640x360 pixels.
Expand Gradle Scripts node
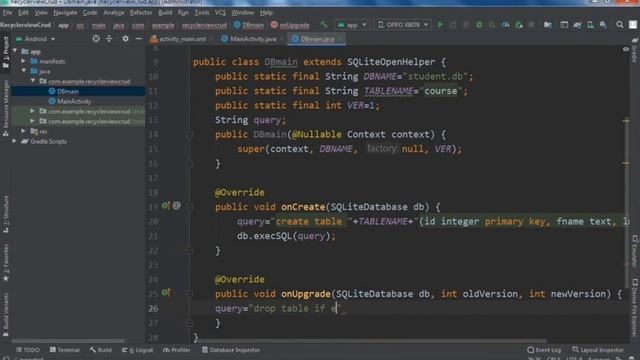tap(15, 141)
